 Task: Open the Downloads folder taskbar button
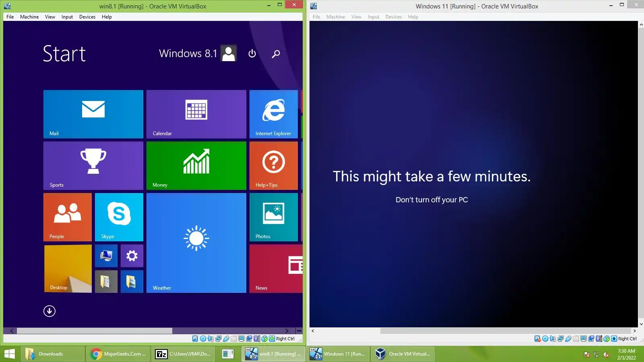[x=53, y=354]
